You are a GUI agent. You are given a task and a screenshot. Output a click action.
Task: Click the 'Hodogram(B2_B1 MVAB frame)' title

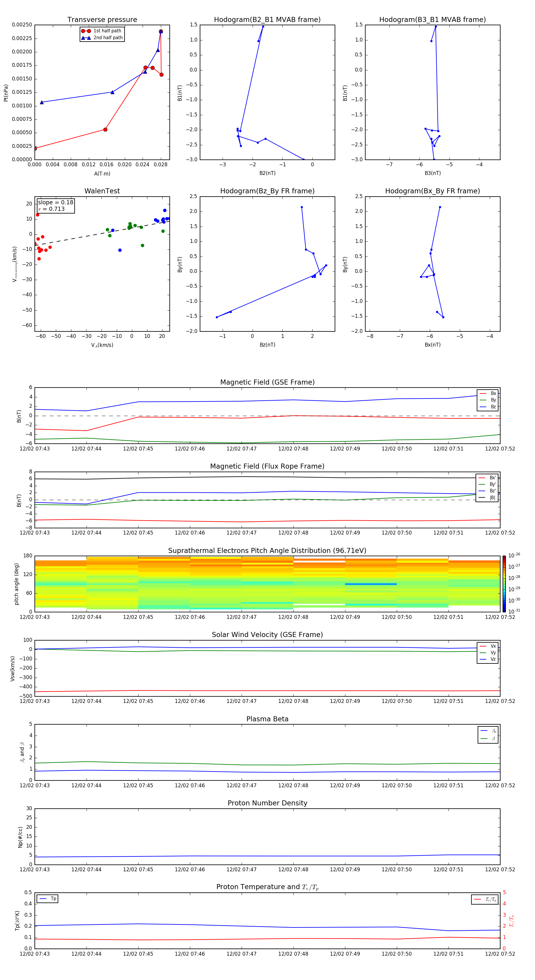(267, 20)
